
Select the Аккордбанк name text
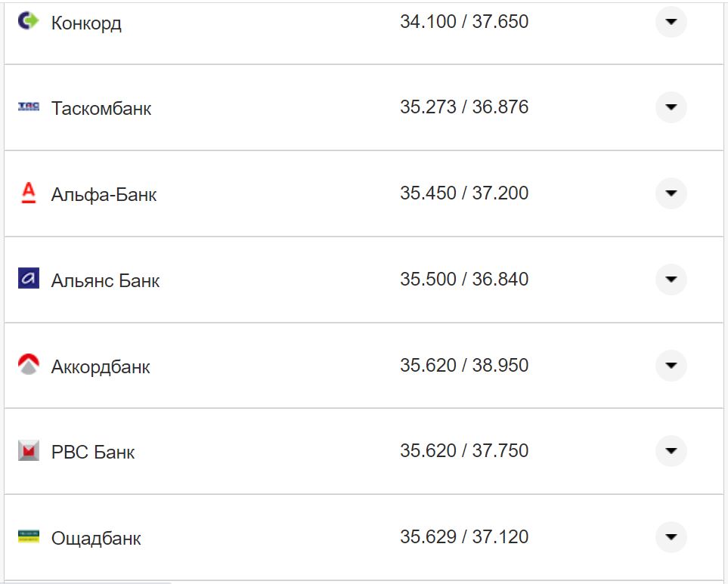[101, 367]
